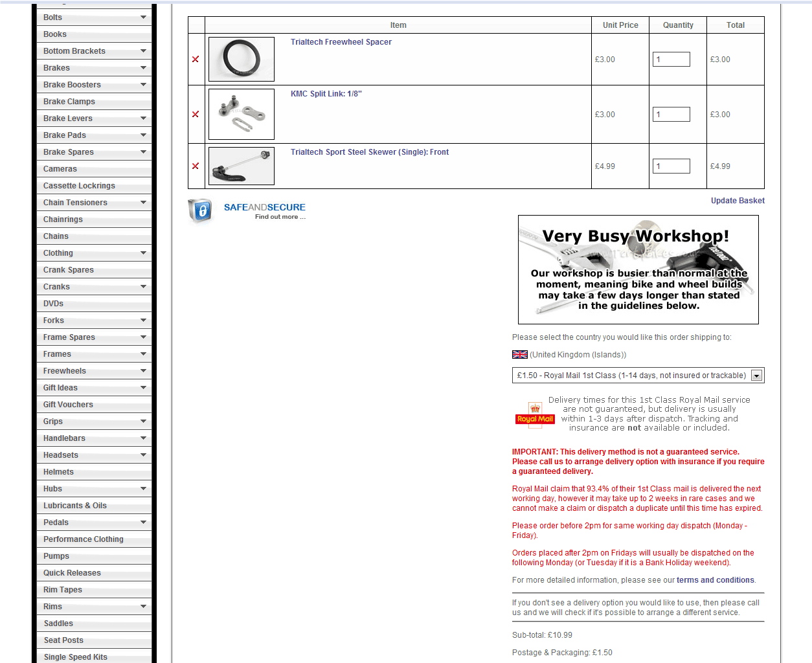Viewport: 812px width, 663px height.
Task: Open the Handlebars category
Action: coord(95,438)
